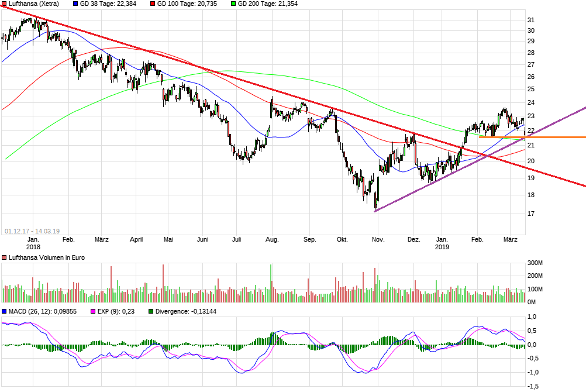
Task: Select the 'GD 100 Tage: 20,735' label
Action: pos(187,4)
